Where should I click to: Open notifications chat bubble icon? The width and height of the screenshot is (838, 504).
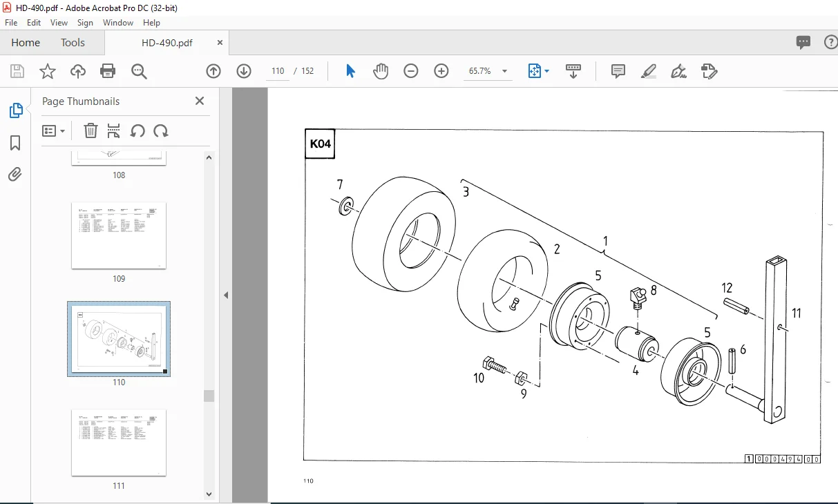tap(803, 43)
